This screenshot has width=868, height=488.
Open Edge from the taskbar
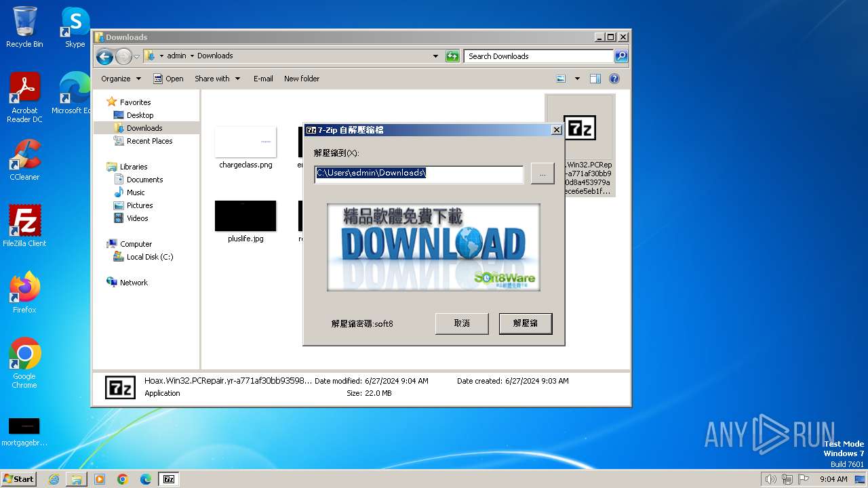point(146,479)
